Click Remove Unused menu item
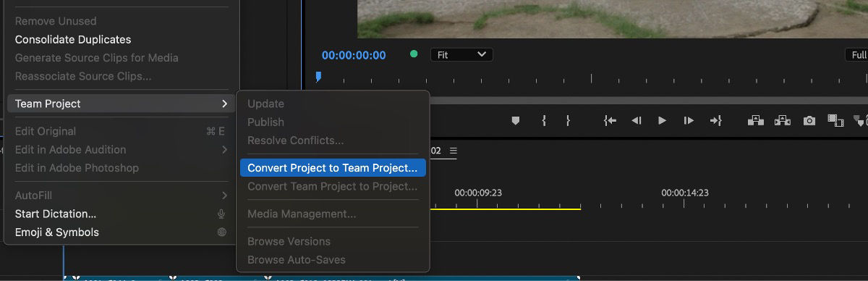The width and height of the screenshot is (868, 281). click(122, 21)
